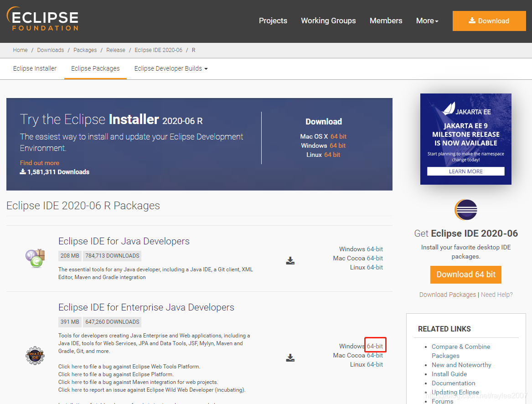The image size is (532, 404).
Task: Go to Packages breadcrumb
Action: 85,50
